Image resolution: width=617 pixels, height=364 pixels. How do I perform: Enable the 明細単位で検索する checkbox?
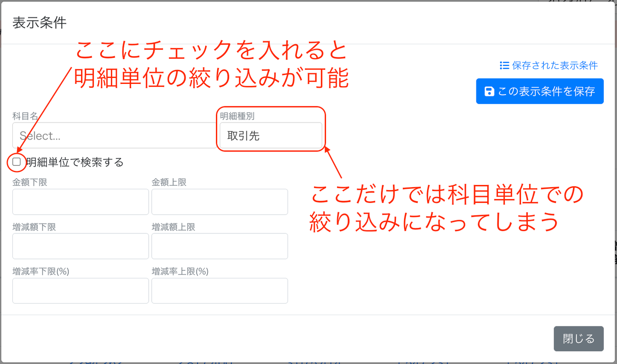coord(17,162)
